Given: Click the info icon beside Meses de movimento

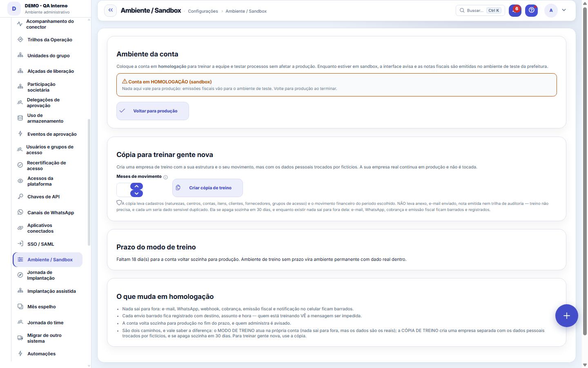Looking at the screenshot, I should [x=165, y=177].
